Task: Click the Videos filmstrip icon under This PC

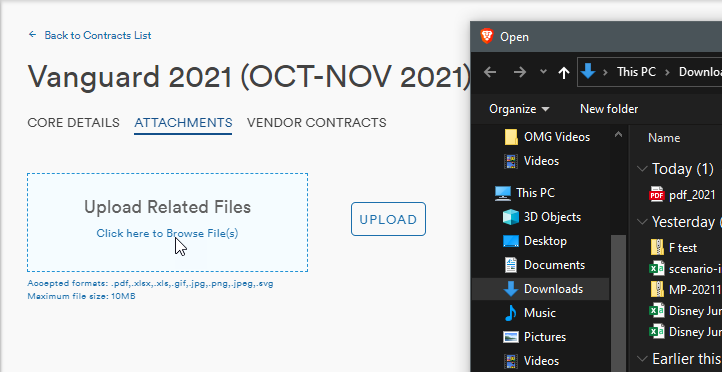Action: (511, 361)
